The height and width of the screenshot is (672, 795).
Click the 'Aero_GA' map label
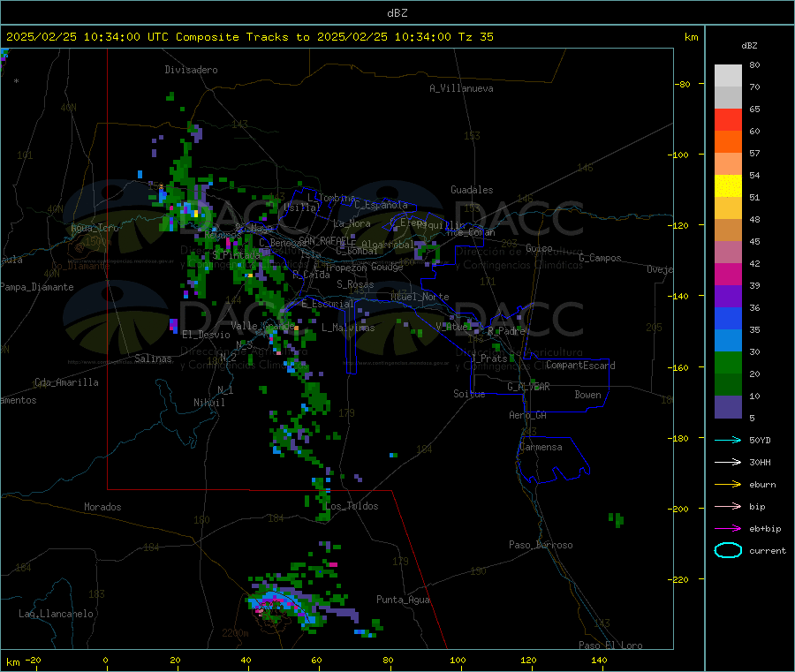tap(528, 415)
